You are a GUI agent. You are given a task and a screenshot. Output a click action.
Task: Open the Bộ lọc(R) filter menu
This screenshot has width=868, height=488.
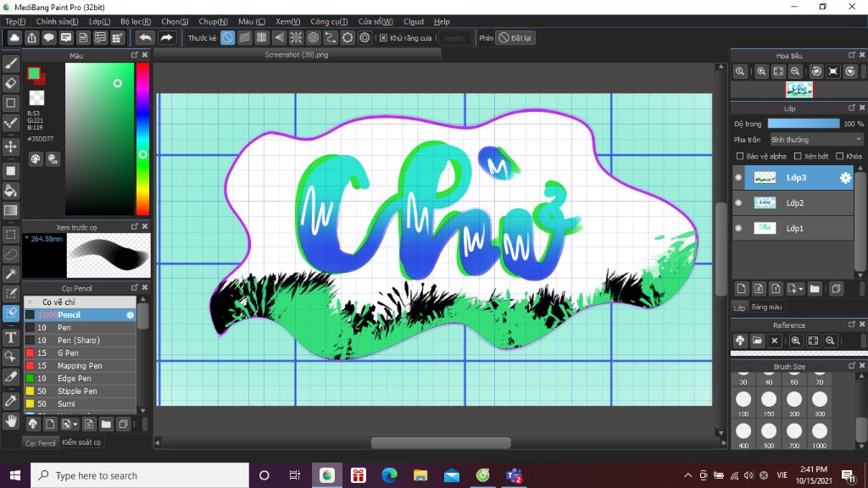click(x=136, y=21)
